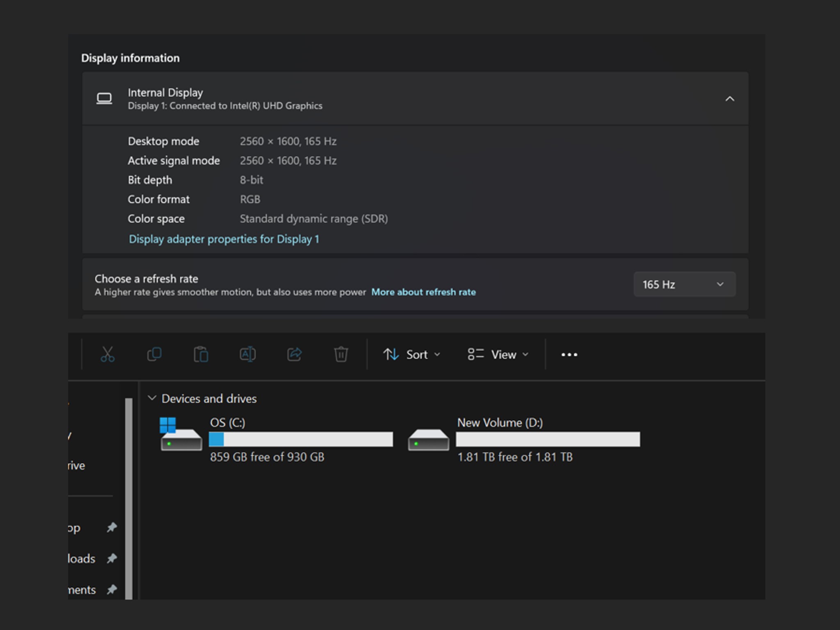Open the three-dot See more menu
The image size is (840, 630).
pos(569,355)
